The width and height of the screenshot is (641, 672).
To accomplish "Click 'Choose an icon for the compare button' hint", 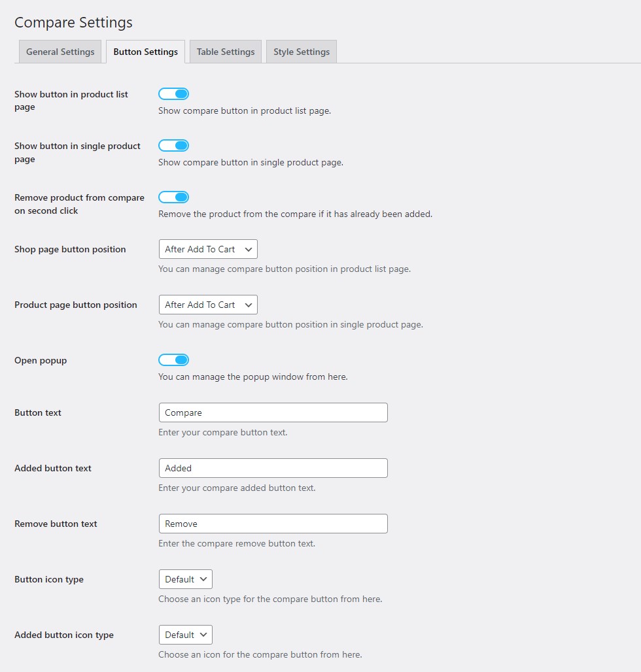I will [260, 654].
